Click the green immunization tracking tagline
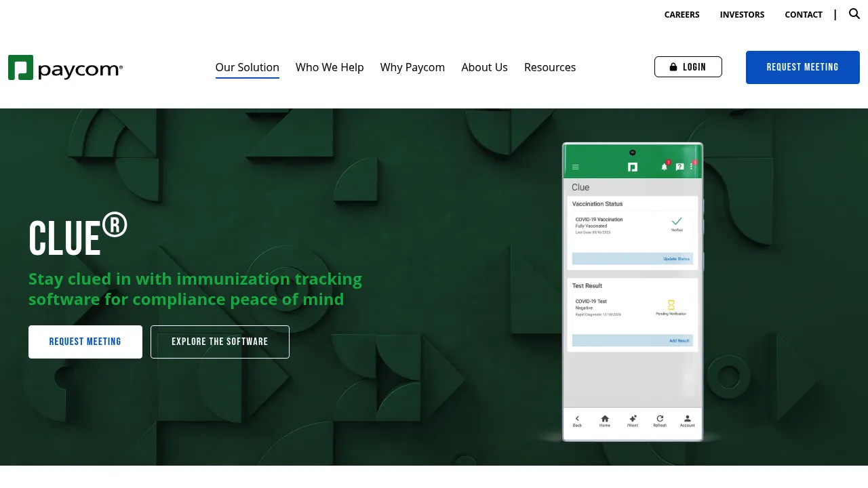The width and height of the screenshot is (868, 488). pos(195,289)
